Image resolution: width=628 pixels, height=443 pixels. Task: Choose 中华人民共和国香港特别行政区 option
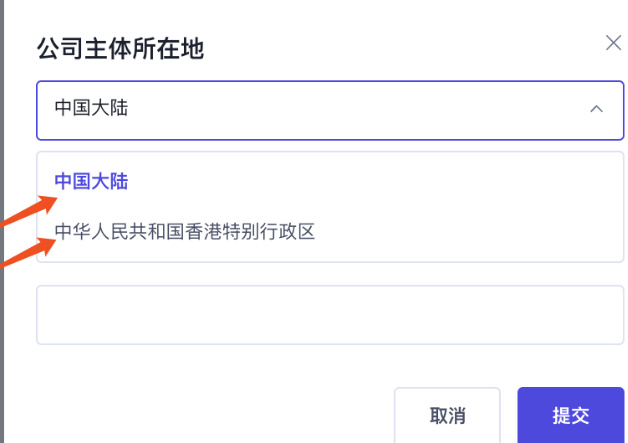(x=185, y=232)
